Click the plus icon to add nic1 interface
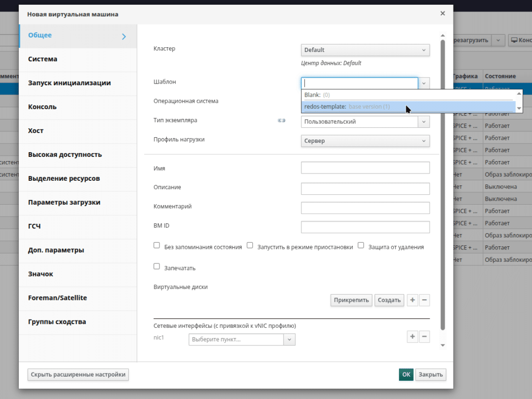Image resolution: width=532 pixels, height=399 pixels. (413, 337)
